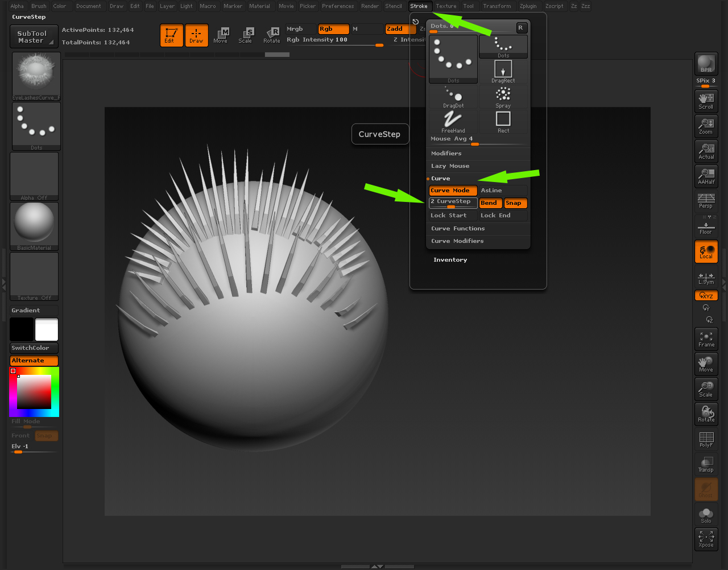Enable the Floor grid icon
728x570 pixels.
[706, 226]
